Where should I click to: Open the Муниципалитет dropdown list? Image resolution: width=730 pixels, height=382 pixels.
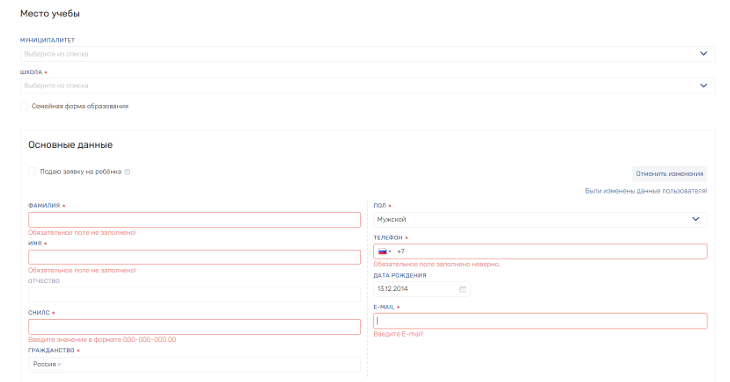[367, 54]
